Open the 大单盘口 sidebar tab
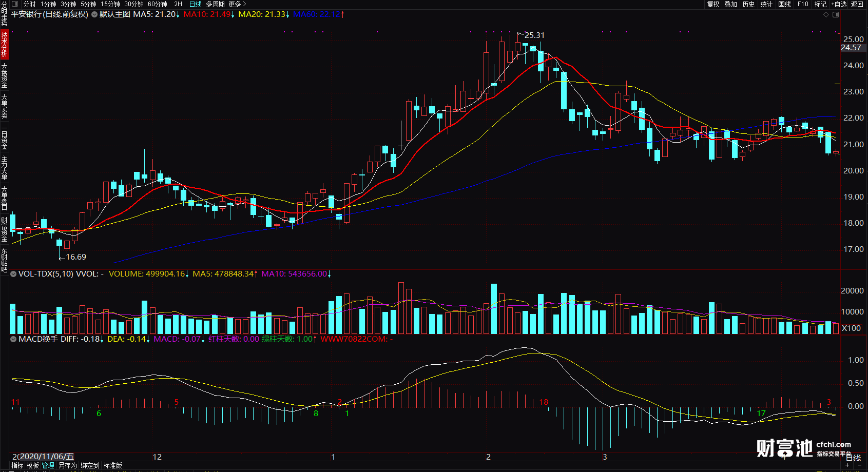 4,199
